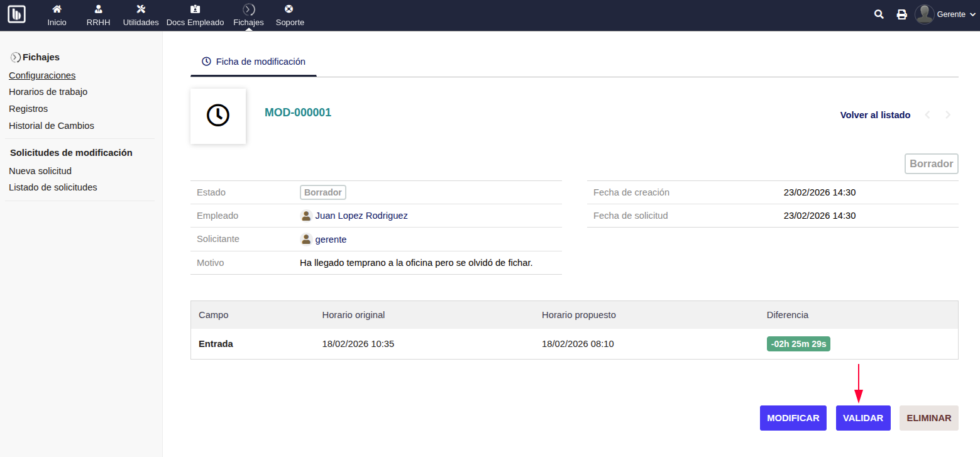Viewport: 980px width, 457px height.
Task: Go to next record arrow
Action: (x=948, y=115)
